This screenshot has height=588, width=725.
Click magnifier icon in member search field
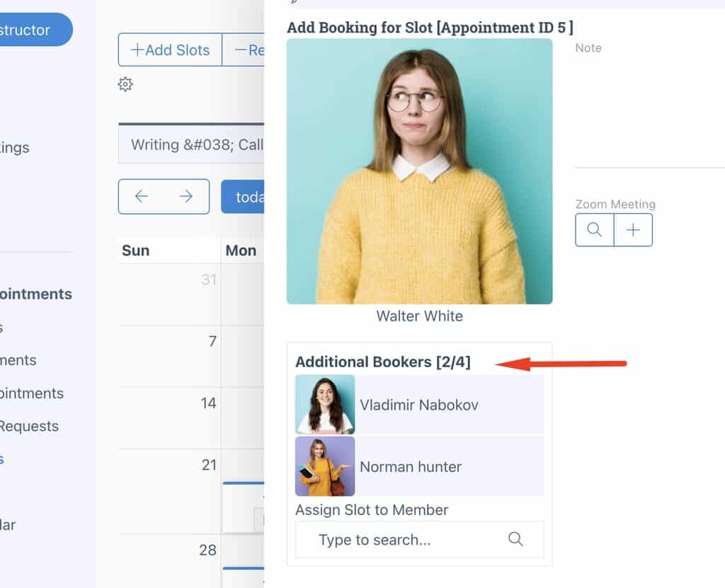click(515, 539)
